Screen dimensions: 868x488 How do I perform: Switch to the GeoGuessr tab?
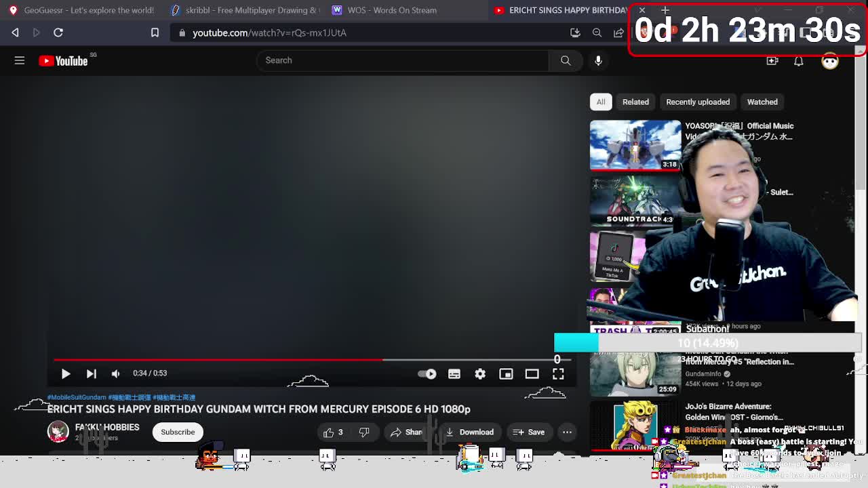click(81, 10)
